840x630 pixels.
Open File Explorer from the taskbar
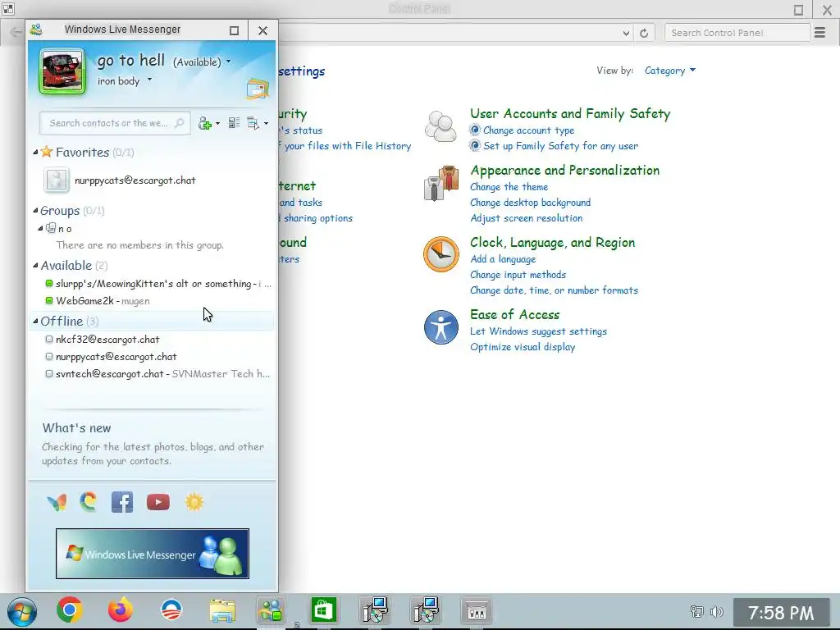click(222, 610)
